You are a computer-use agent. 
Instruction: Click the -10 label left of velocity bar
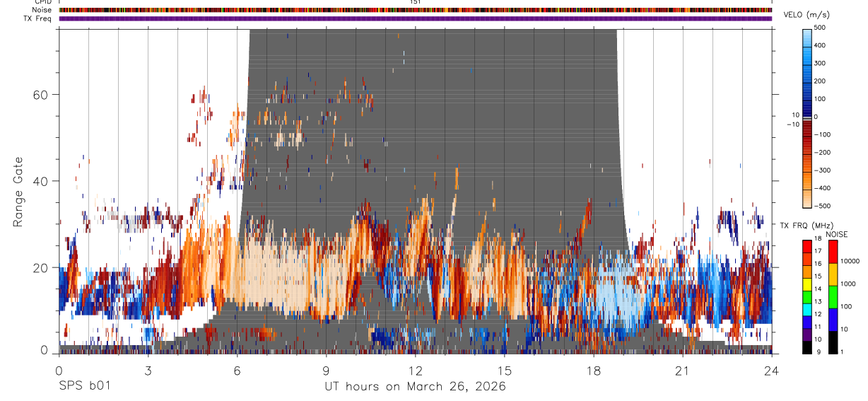[792, 124]
